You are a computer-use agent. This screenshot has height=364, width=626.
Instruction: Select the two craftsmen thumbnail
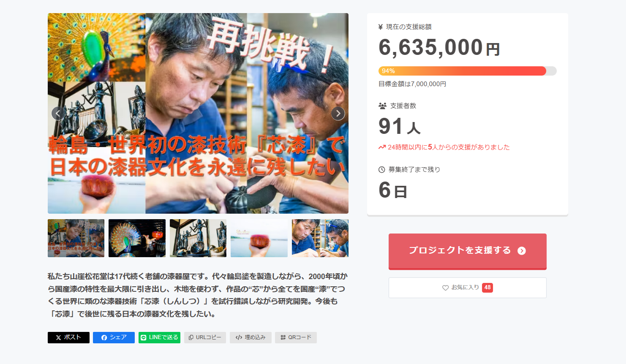tap(320, 238)
